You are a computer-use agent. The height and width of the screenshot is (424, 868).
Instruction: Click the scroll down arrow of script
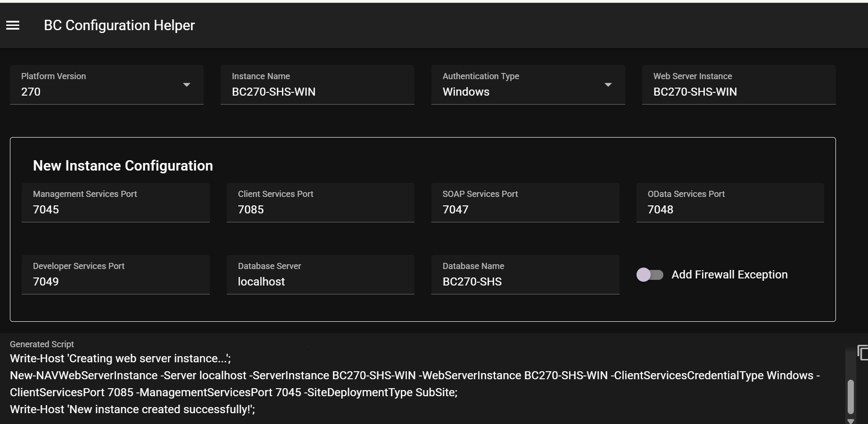click(851, 421)
